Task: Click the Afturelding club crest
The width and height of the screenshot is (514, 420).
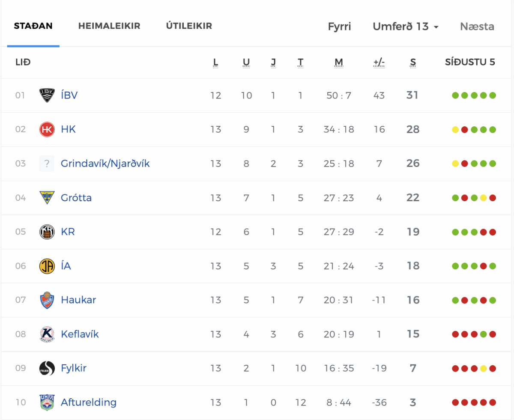Action: 47,402
